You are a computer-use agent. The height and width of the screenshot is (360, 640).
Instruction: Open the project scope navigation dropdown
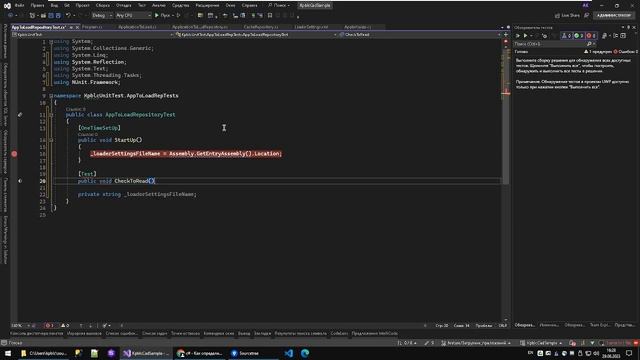coord(93,35)
